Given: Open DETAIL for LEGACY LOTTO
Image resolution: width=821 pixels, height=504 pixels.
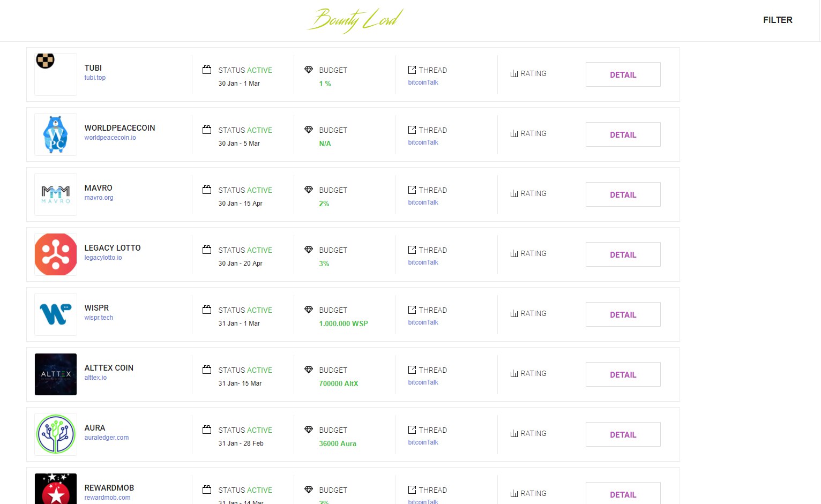Looking at the screenshot, I should point(623,254).
